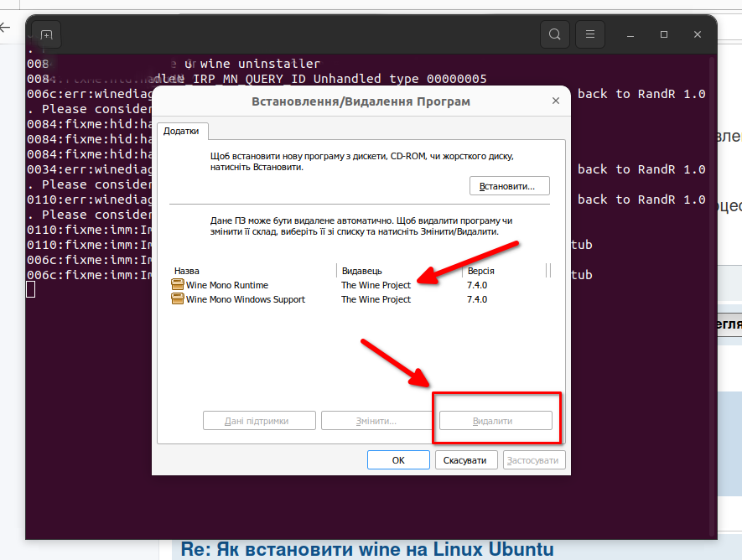Select Wine Mono Runtime package icon

point(178,284)
